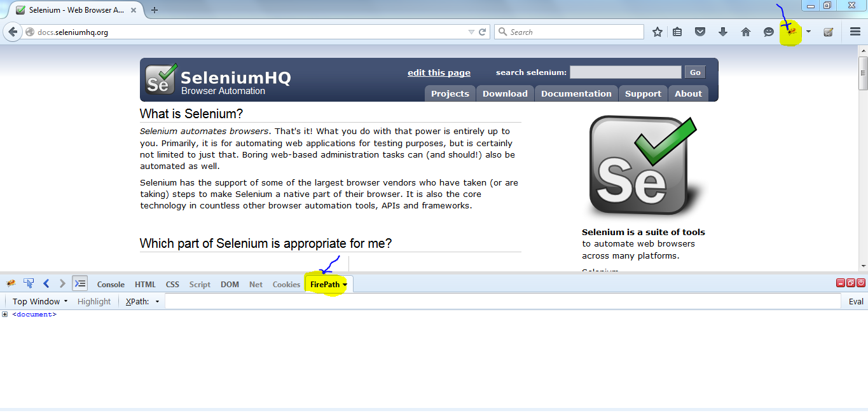Switch to Firebug DOM panel
The width and height of the screenshot is (868, 420).
point(230,285)
